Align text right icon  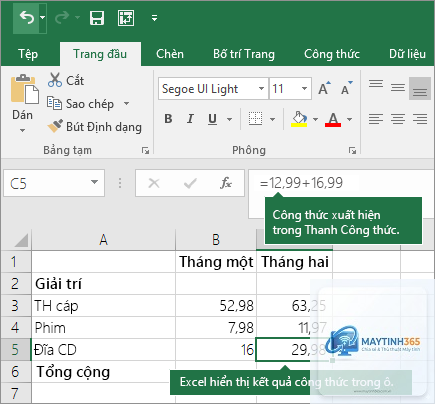(x=420, y=119)
